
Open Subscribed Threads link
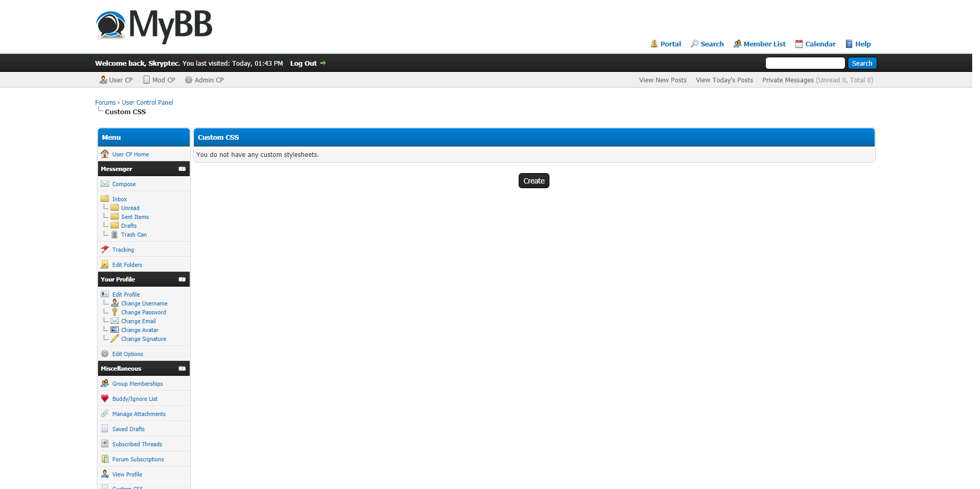point(137,444)
